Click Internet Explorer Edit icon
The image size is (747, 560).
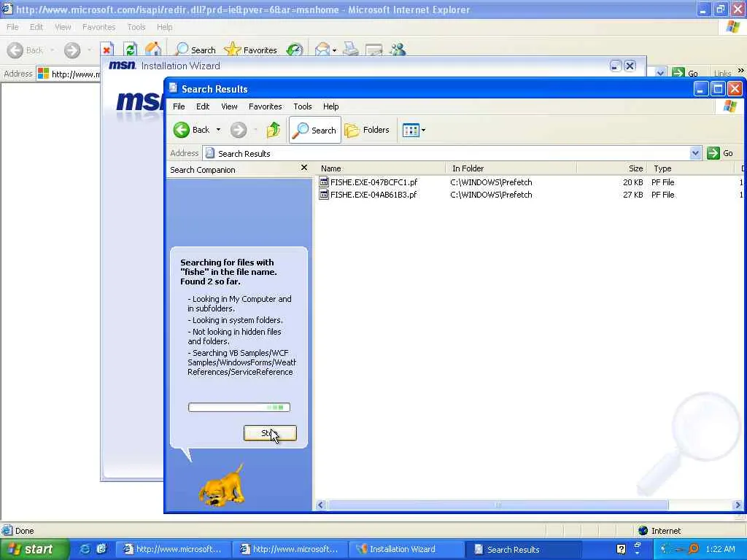[374, 50]
